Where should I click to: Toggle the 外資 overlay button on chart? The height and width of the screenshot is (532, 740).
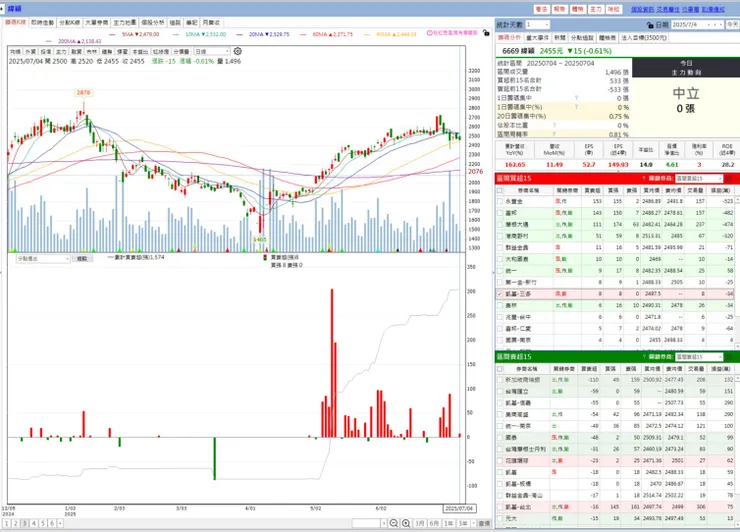(30, 51)
